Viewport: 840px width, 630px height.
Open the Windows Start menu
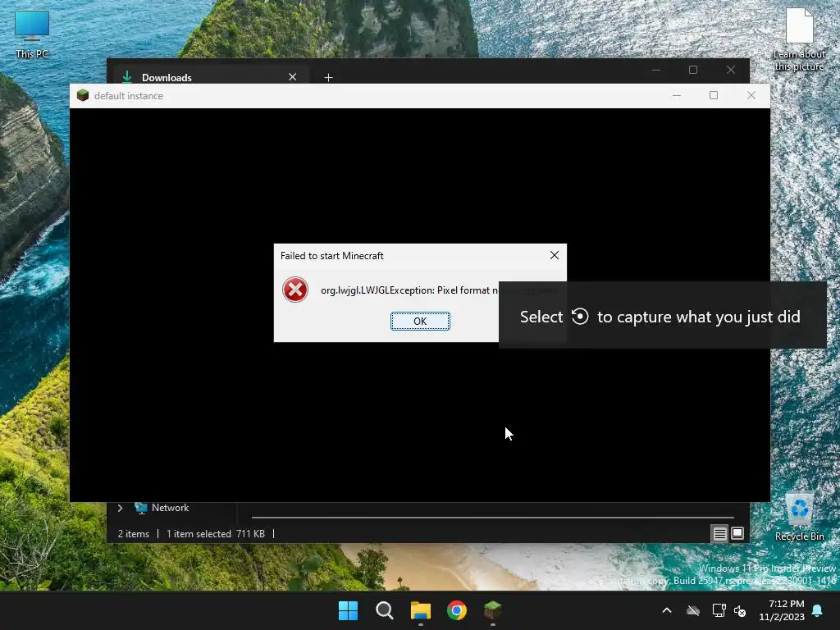pyautogui.click(x=348, y=610)
